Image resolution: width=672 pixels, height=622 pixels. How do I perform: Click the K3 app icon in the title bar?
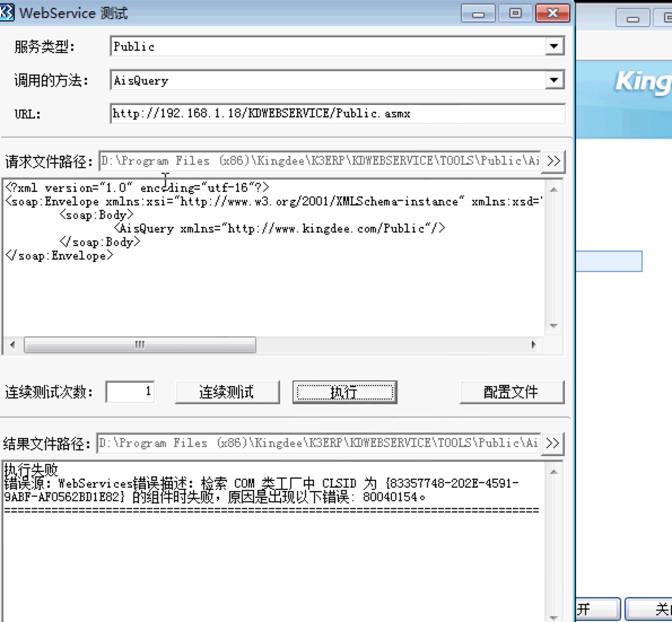[6, 12]
